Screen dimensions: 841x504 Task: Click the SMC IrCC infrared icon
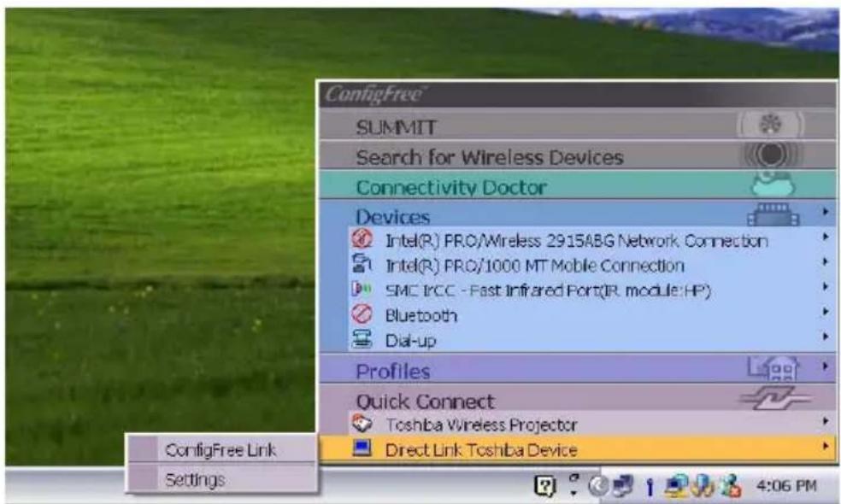pos(362,289)
